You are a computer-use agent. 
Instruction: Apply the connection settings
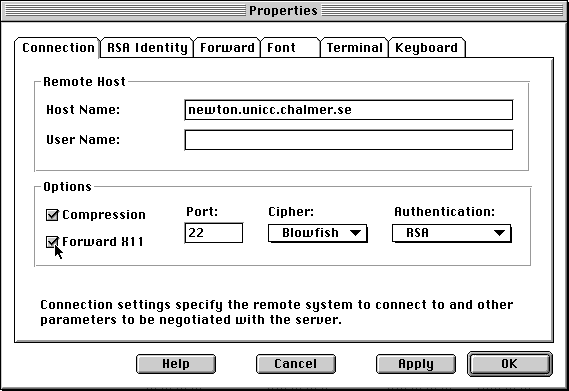tap(416, 364)
